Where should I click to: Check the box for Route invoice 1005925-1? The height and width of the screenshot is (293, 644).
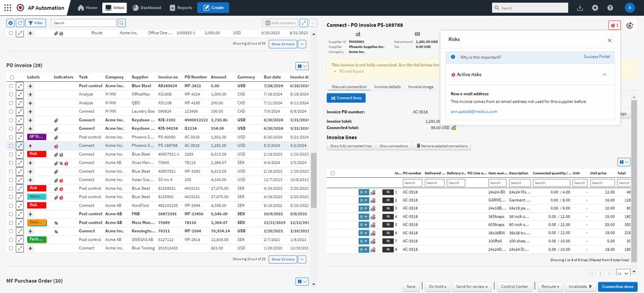pos(11,33)
